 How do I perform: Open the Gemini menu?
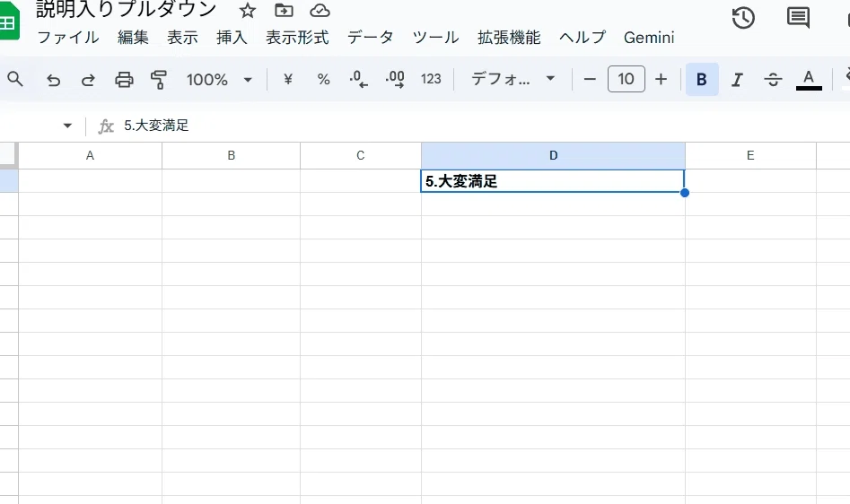tap(649, 38)
